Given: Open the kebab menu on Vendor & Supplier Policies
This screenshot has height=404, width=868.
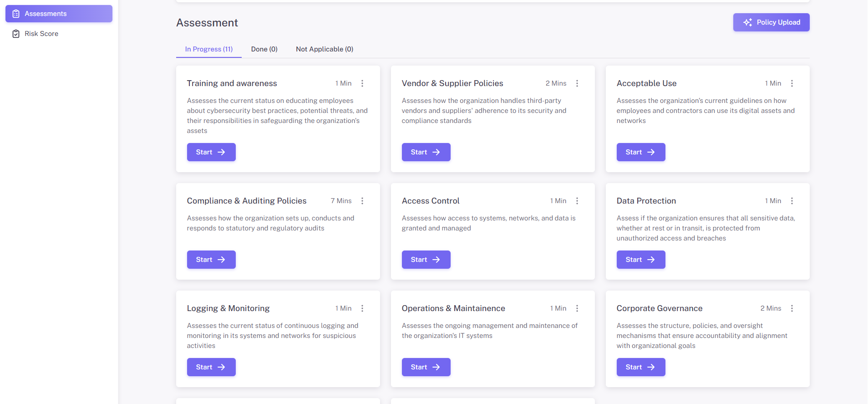Looking at the screenshot, I should (x=577, y=83).
